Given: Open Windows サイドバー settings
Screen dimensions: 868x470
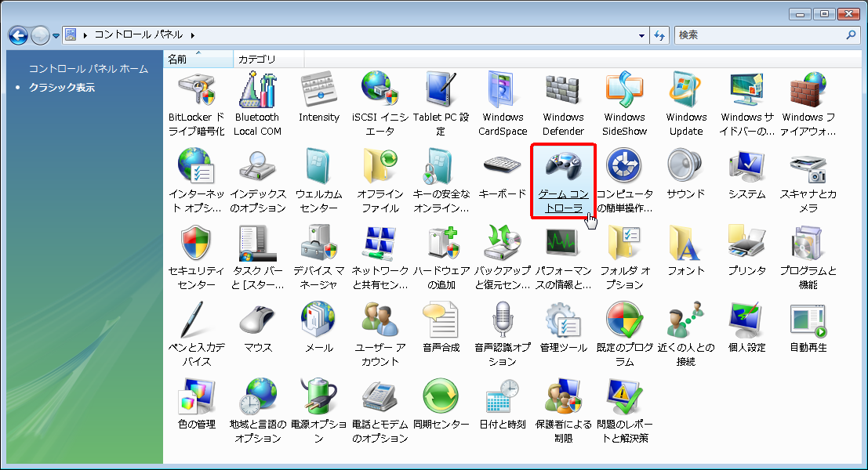Looking at the screenshot, I should pos(746,103).
